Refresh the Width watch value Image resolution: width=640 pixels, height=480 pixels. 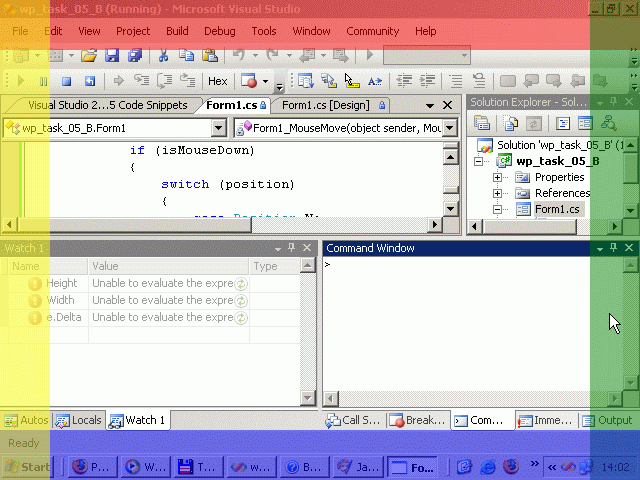pos(241,300)
